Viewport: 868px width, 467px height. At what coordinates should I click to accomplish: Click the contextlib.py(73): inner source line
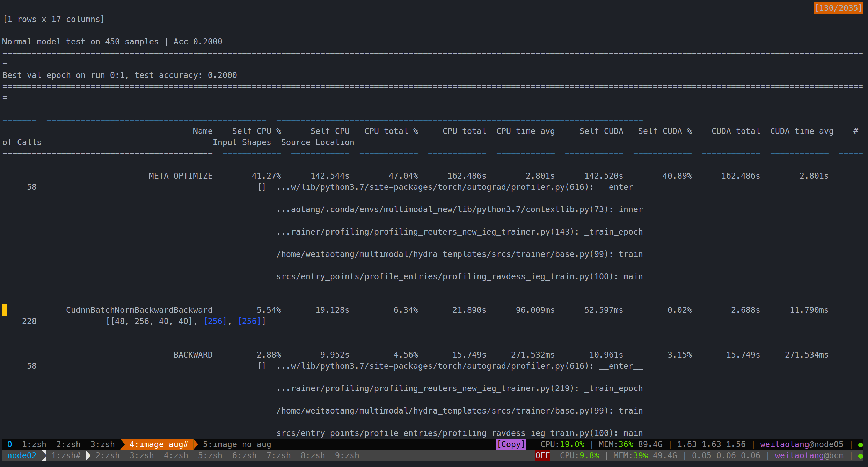click(460, 209)
